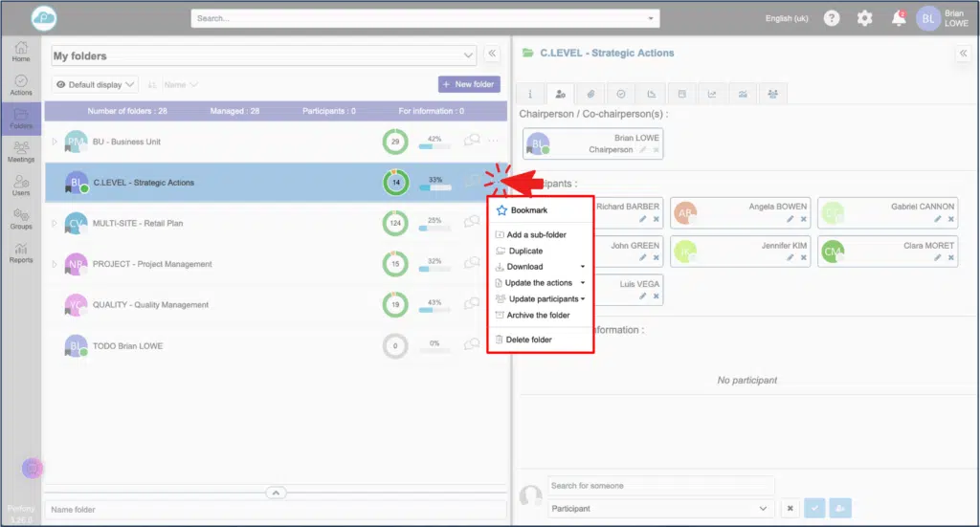Open the Participant role dropdown
This screenshot has width=980, height=527.
(660, 509)
